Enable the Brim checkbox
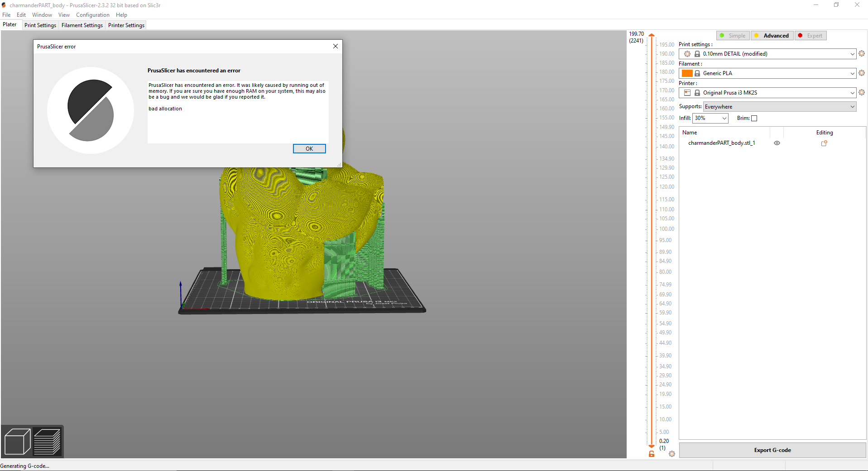 754,118
